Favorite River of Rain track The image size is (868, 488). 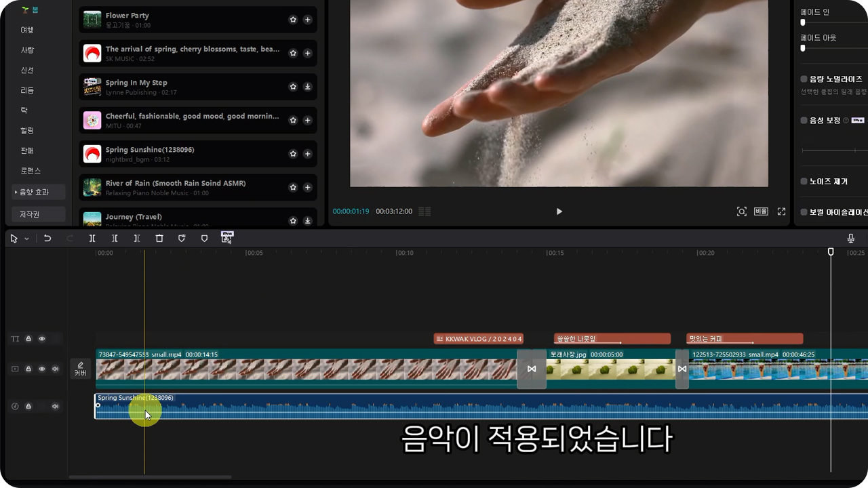(293, 187)
